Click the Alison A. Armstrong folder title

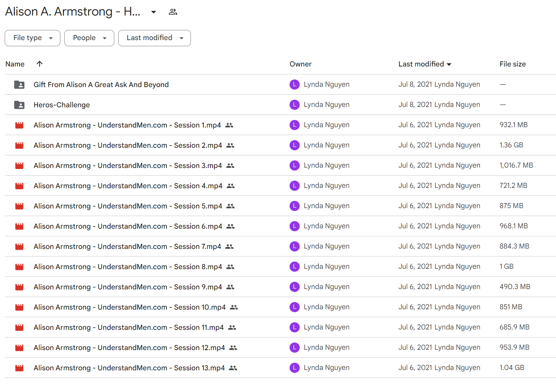(73, 12)
